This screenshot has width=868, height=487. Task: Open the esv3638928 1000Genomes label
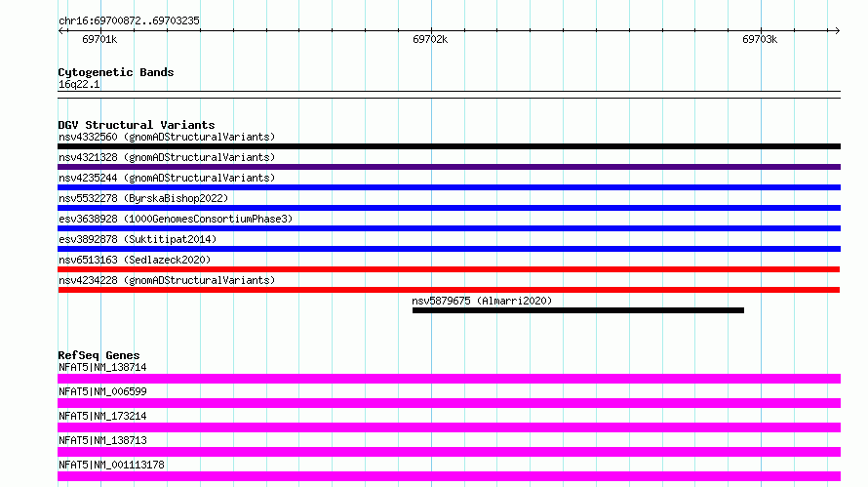click(x=176, y=219)
